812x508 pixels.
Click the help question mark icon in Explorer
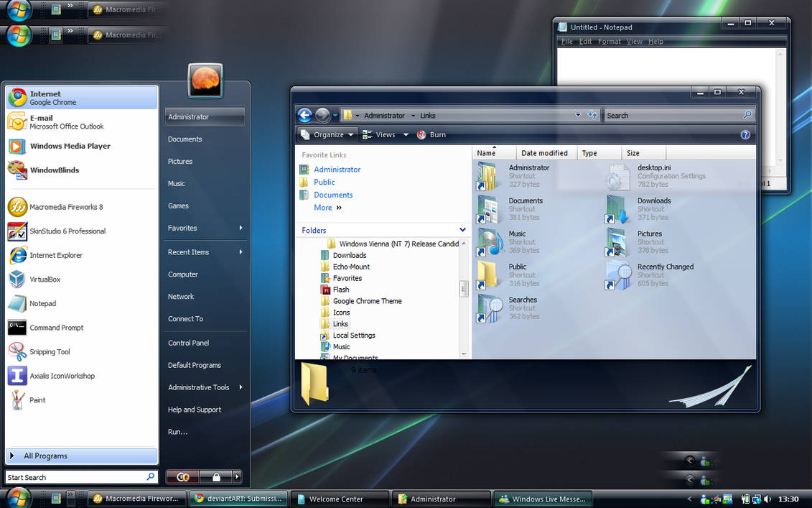point(745,134)
